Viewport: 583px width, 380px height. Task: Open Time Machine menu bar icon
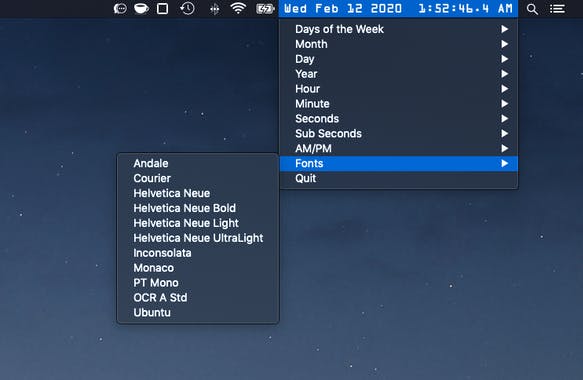pyautogui.click(x=187, y=9)
